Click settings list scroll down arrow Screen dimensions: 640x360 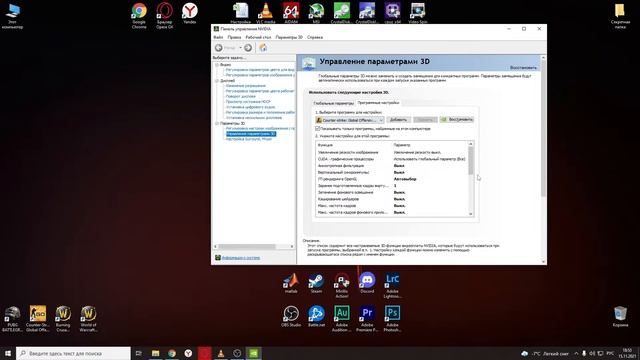tap(471, 214)
